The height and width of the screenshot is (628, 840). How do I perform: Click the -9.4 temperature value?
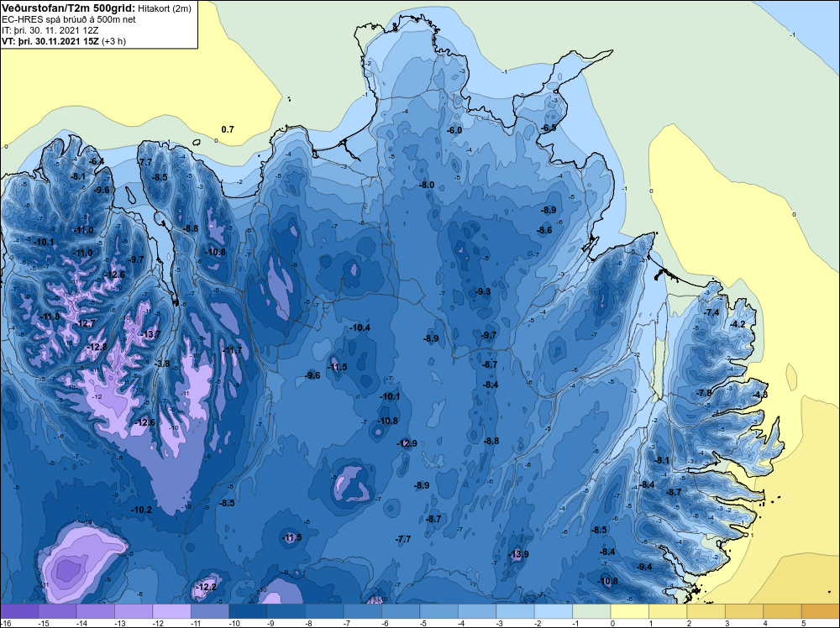point(645,567)
